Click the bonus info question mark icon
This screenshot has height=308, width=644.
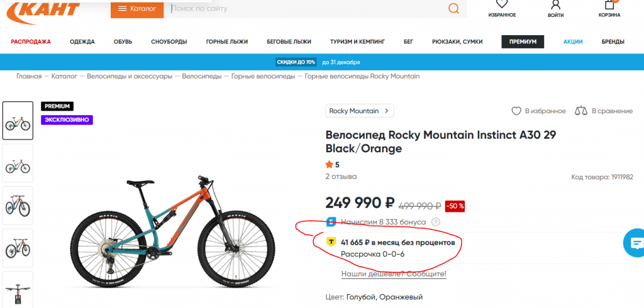point(435,222)
